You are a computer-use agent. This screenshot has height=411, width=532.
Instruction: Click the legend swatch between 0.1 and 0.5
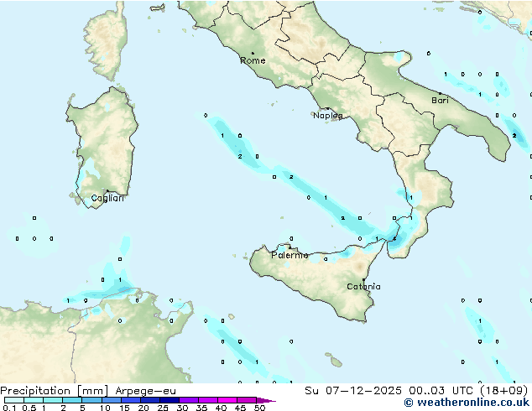pos(14,400)
